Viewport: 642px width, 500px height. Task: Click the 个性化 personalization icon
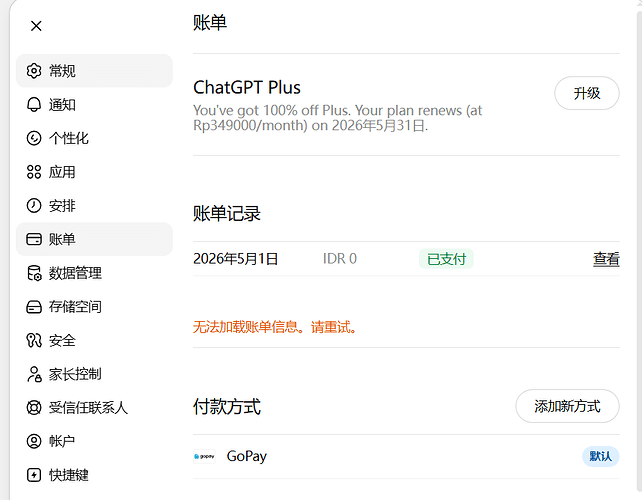(x=34, y=138)
